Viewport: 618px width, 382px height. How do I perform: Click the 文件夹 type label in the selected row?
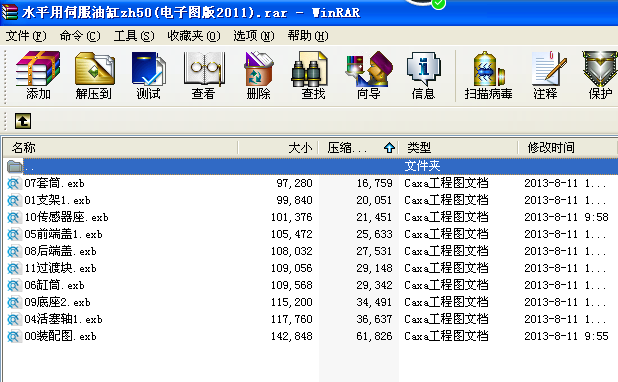pos(422,166)
